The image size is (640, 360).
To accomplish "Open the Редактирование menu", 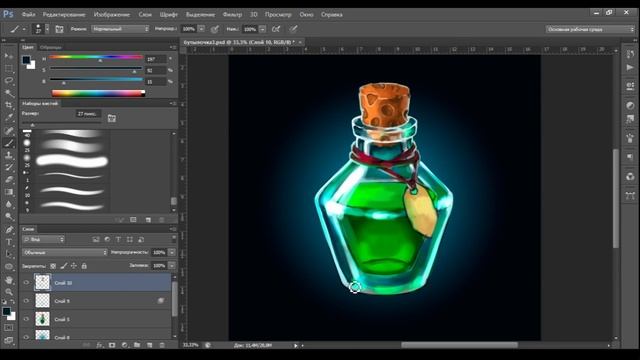I will click(x=64, y=14).
